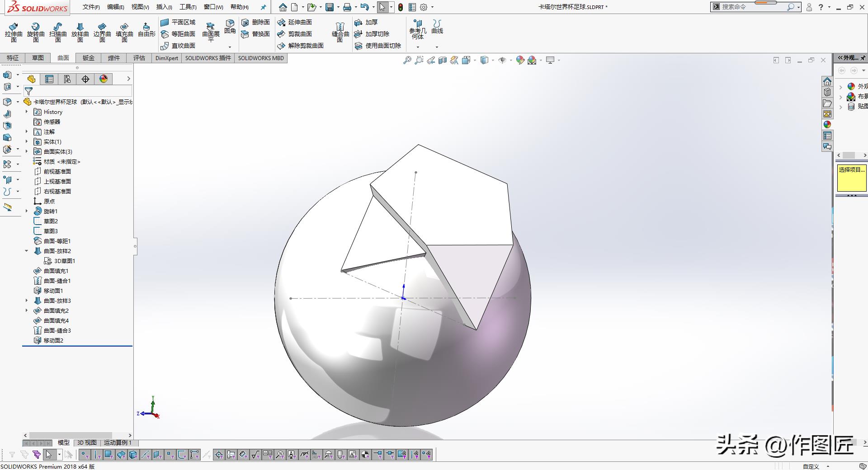Open the Filled Surface (填充曲面) tool
This screenshot has width=868, height=470.
[x=124, y=32]
